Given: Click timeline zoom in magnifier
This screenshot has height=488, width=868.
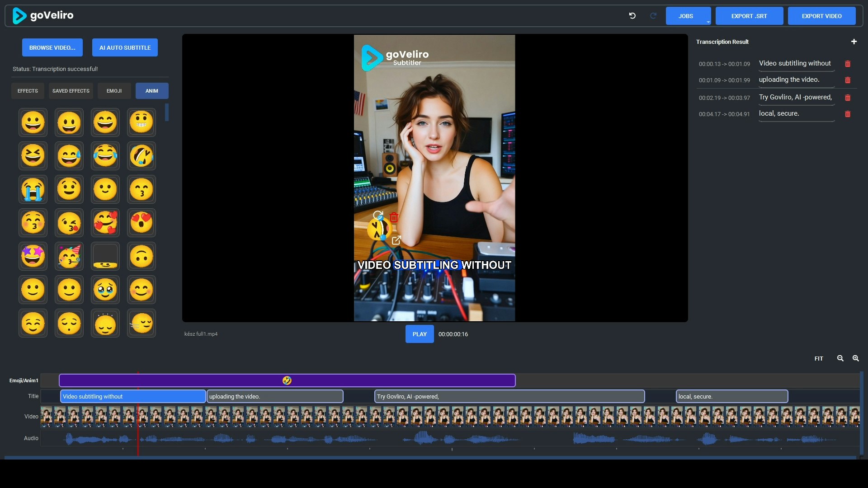Looking at the screenshot, I should pos(855,358).
